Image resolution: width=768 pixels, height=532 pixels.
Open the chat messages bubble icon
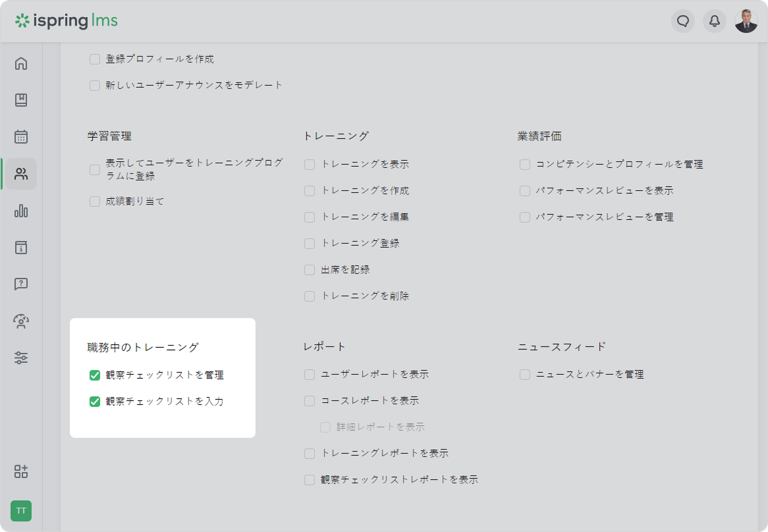(683, 21)
